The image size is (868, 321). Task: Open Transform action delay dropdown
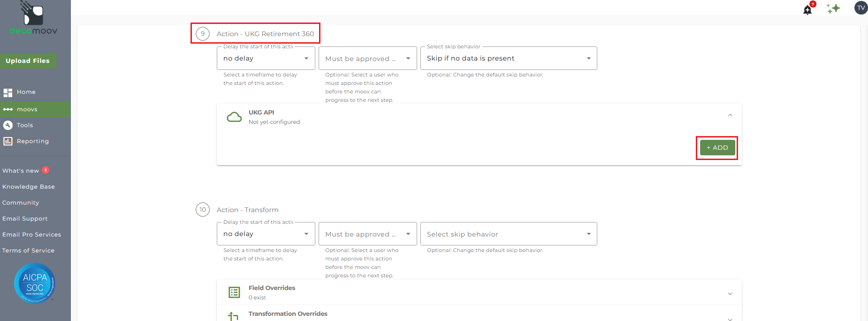coord(266,234)
